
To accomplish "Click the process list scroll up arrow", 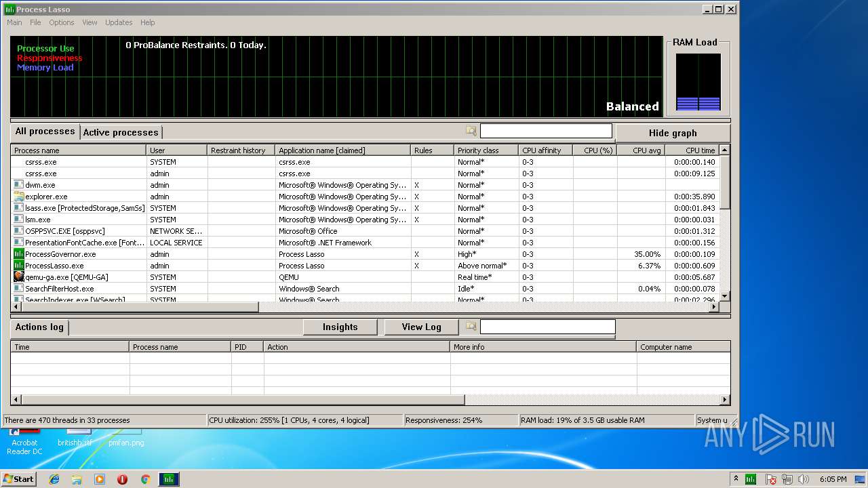I will [x=724, y=150].
